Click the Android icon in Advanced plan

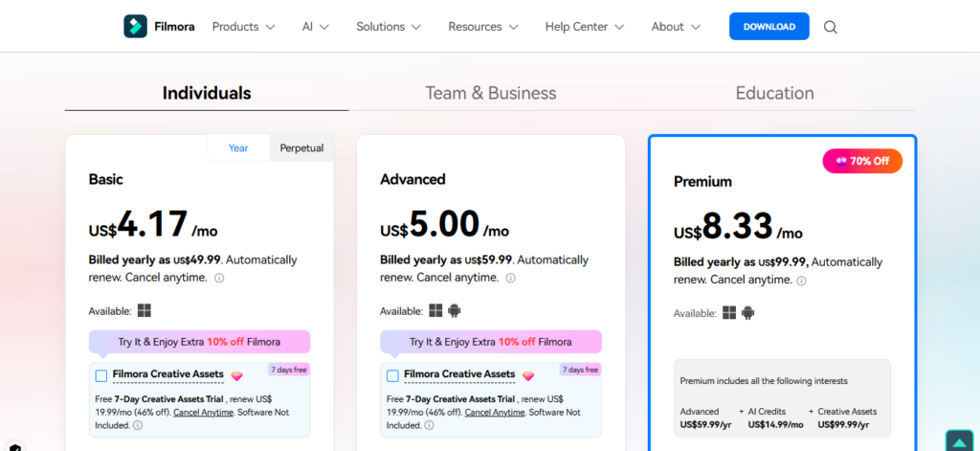point(455,310)
